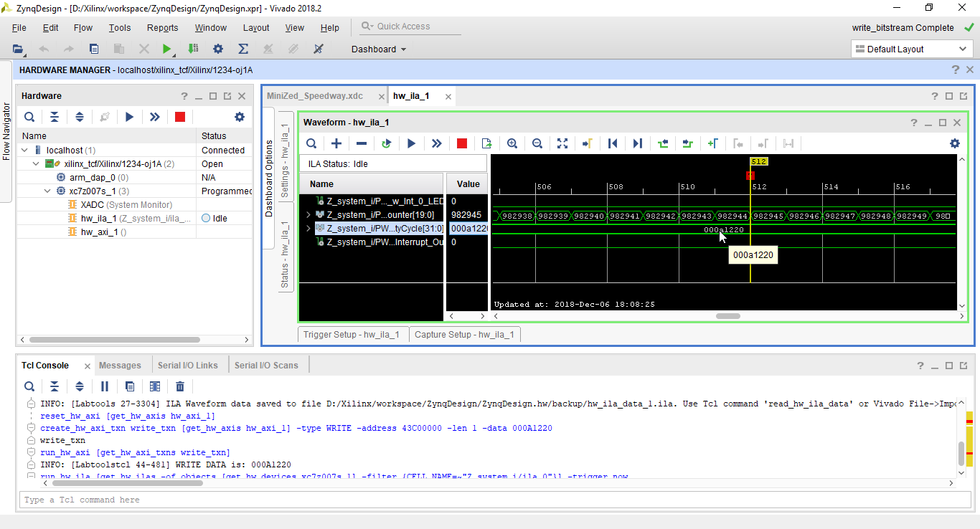Zoom in on the waveform
The image size is (980, 529).
512,143
